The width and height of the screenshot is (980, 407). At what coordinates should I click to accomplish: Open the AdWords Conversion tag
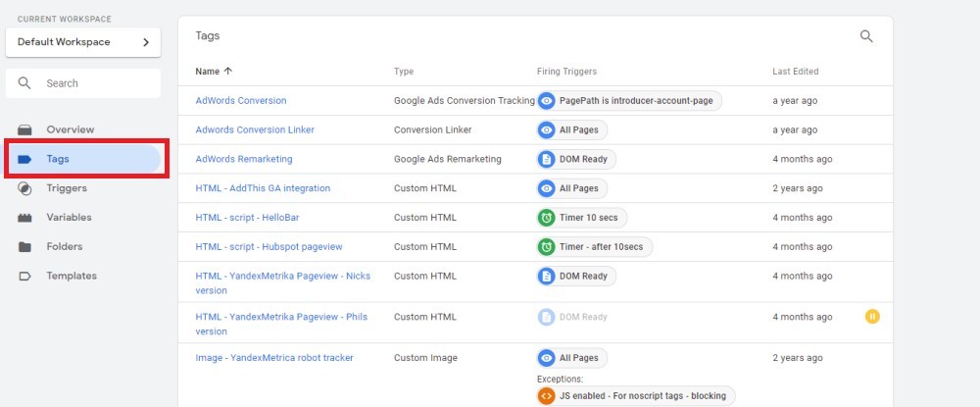click(x=241, y=100)
